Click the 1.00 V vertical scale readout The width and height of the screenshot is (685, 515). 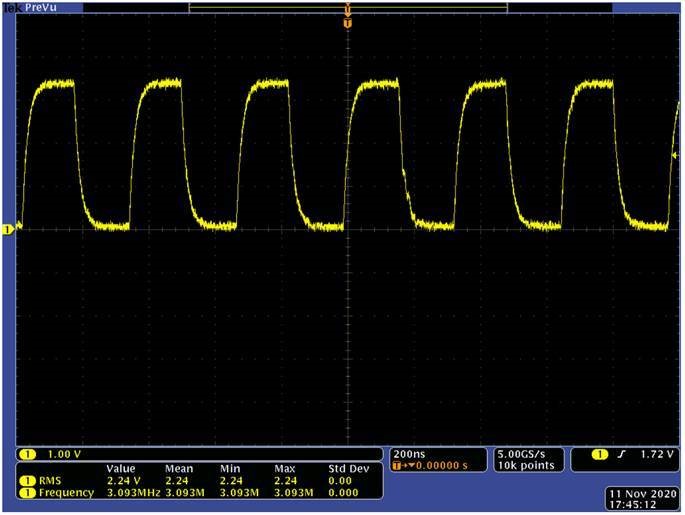tap(63, 454)
